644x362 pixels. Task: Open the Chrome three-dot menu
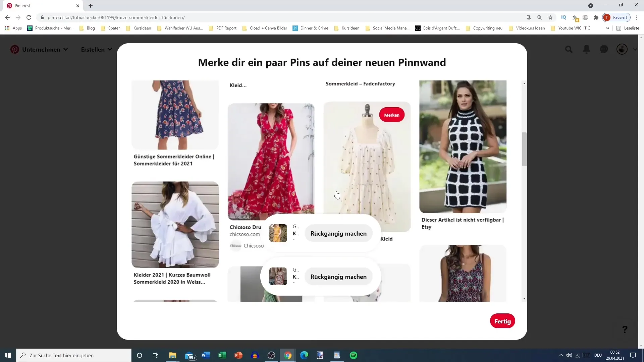[637, 17]
